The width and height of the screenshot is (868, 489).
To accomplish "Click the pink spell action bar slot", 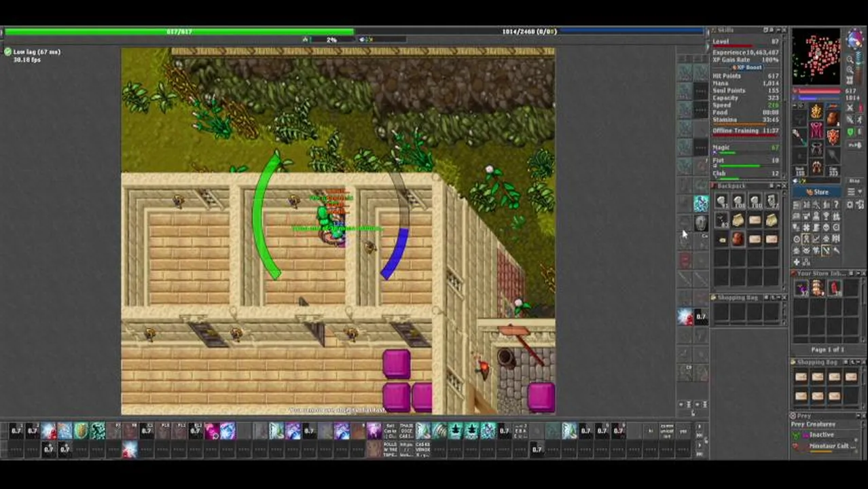I will click(211, 431).
